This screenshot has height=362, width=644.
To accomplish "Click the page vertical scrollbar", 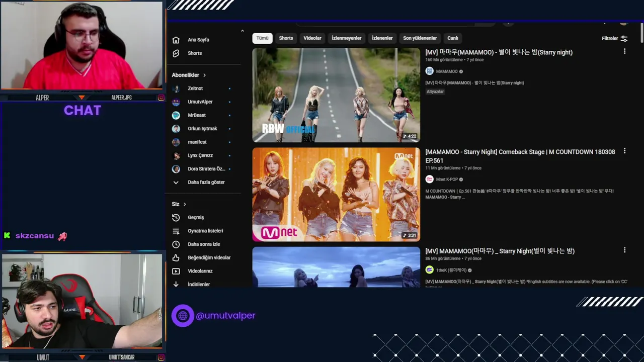I will pyautogui.click(x=641, y=33).
